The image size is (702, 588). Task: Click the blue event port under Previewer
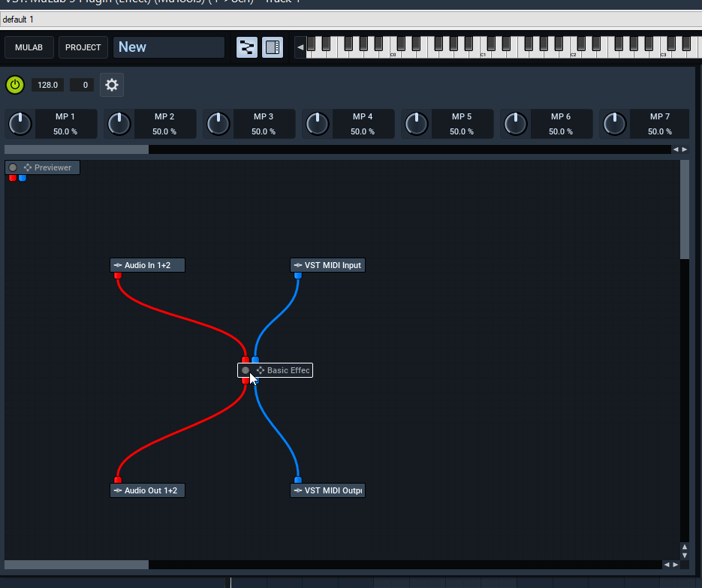pos(23,178)
